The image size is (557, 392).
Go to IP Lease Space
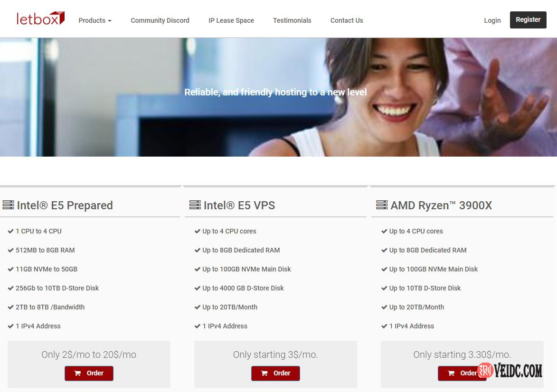(231, 20)
